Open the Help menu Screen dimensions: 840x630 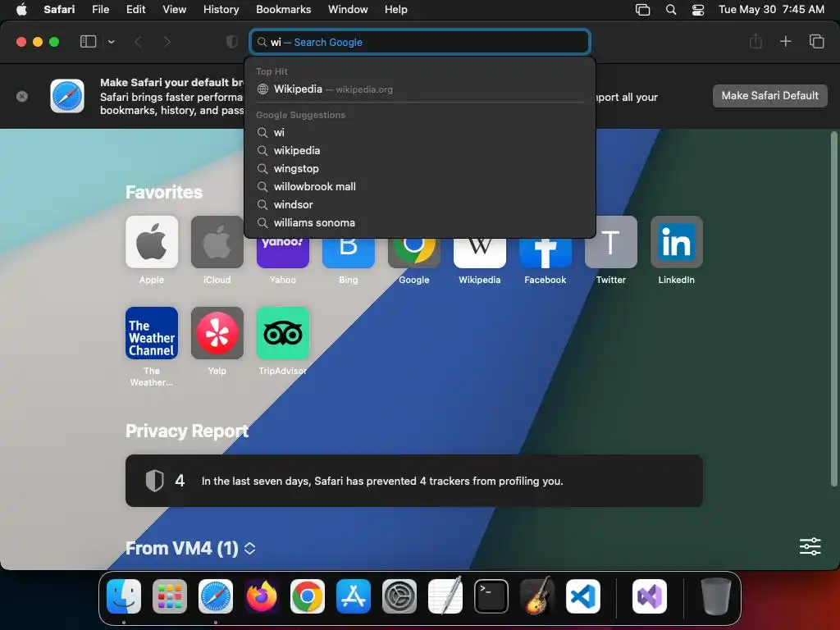[x=396, y=10]
